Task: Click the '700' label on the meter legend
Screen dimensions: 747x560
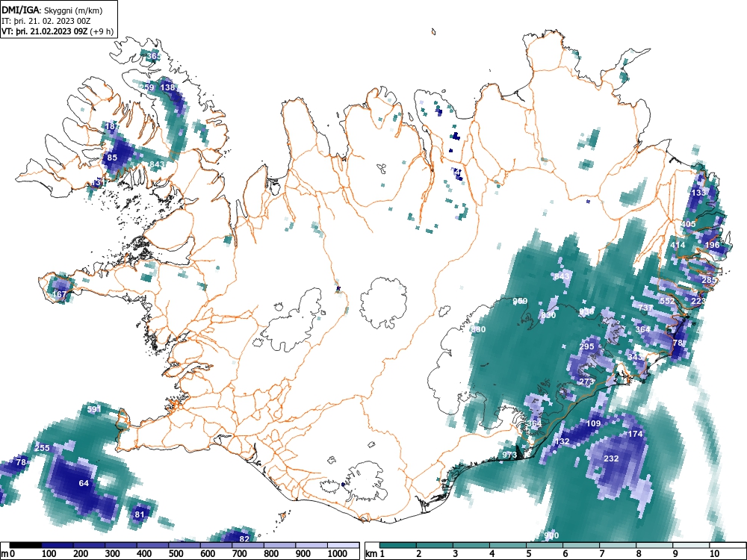Action: tap(239, 553)
